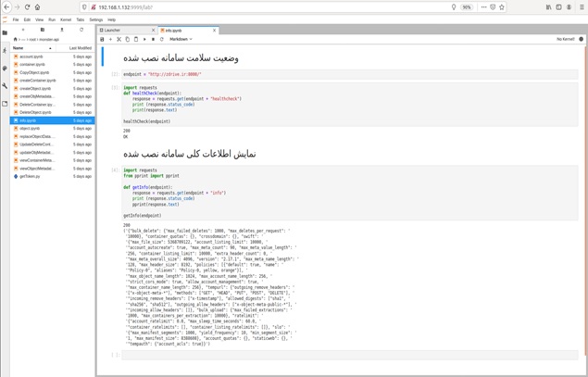This screenshot has height=377, width=588.
Task: Reset the 90% zoom level badge
Action: click(467, 7)
